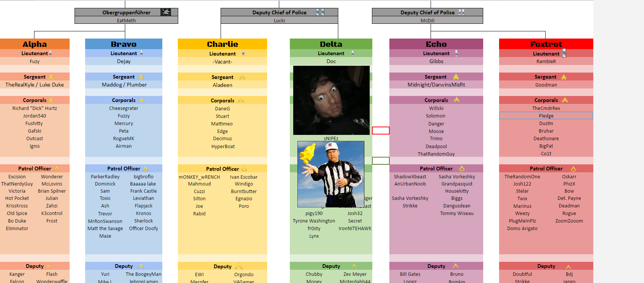Click Bravo Deputy chevron icon

coord(141,266)
